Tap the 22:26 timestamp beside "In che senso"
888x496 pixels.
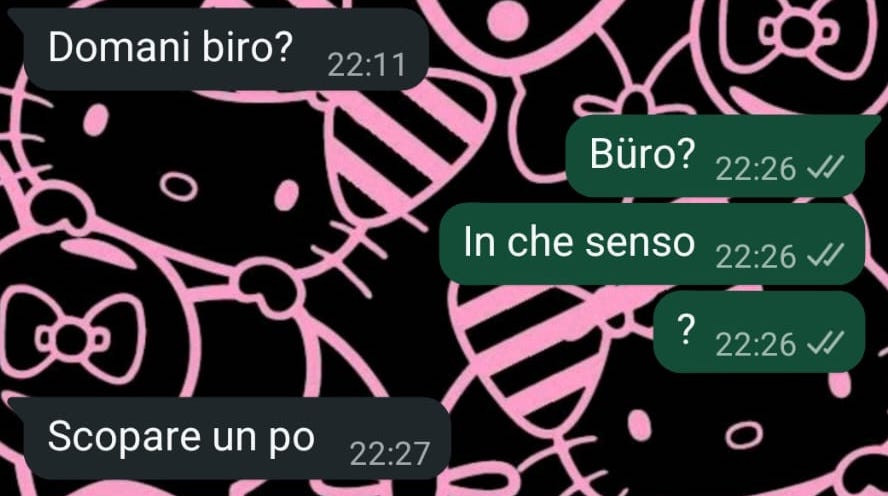[x=755, y=257]
